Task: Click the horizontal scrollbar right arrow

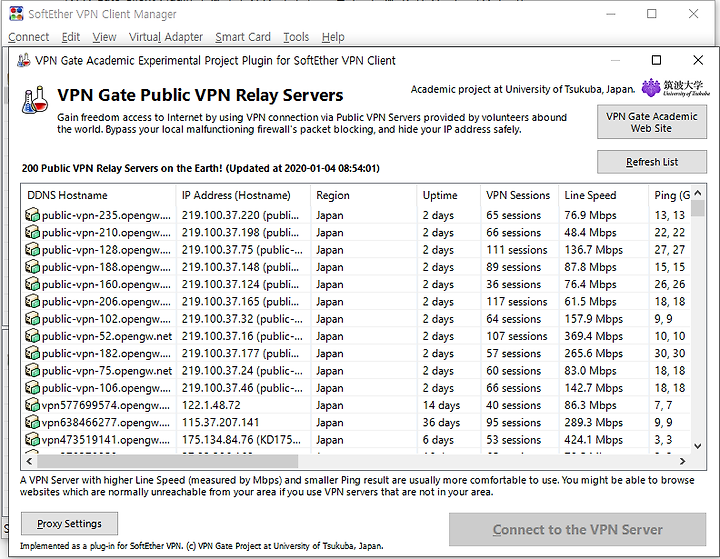Action: [683, 461]
